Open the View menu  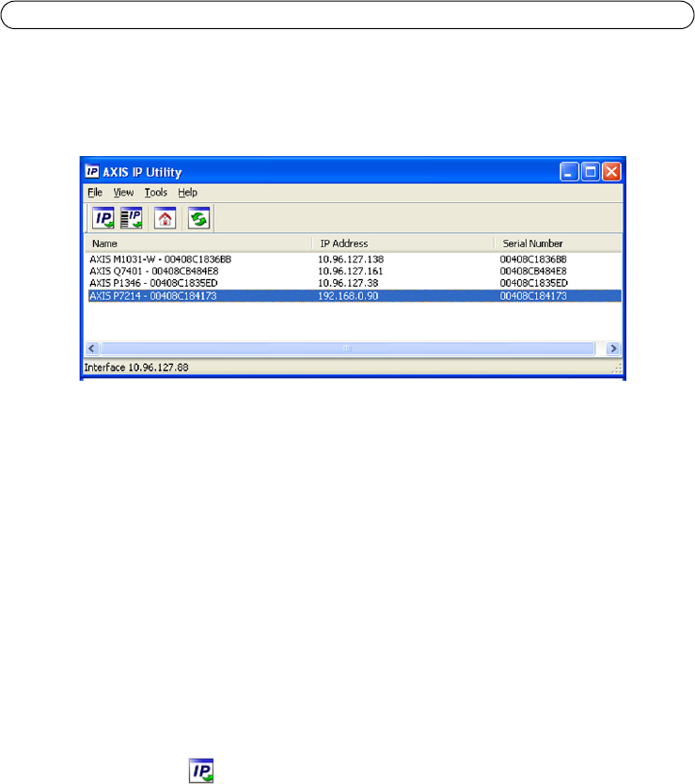pos(123,193)
